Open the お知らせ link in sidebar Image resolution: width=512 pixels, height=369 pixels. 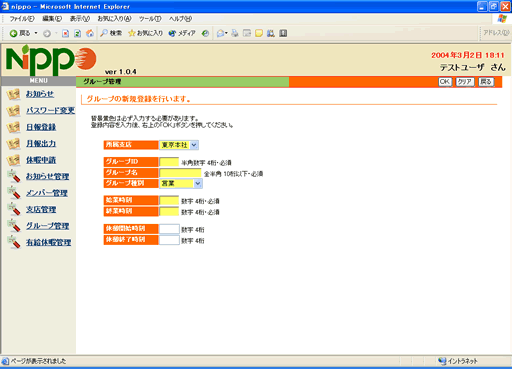(40, 94)
